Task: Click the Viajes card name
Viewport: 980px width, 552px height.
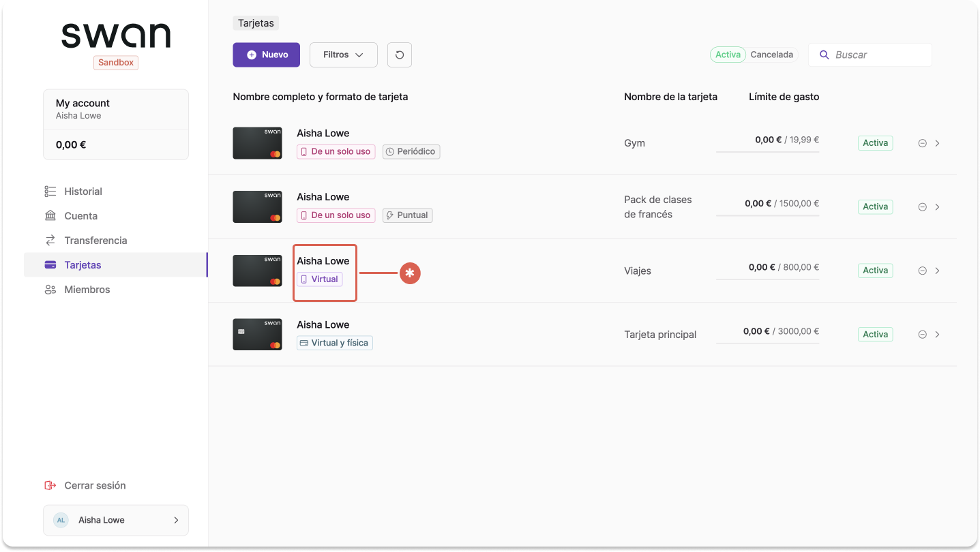Action: coord(638,271)
